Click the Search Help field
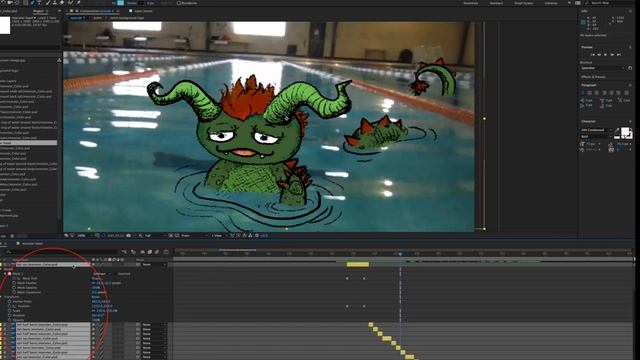 click(x=611, y=3)
